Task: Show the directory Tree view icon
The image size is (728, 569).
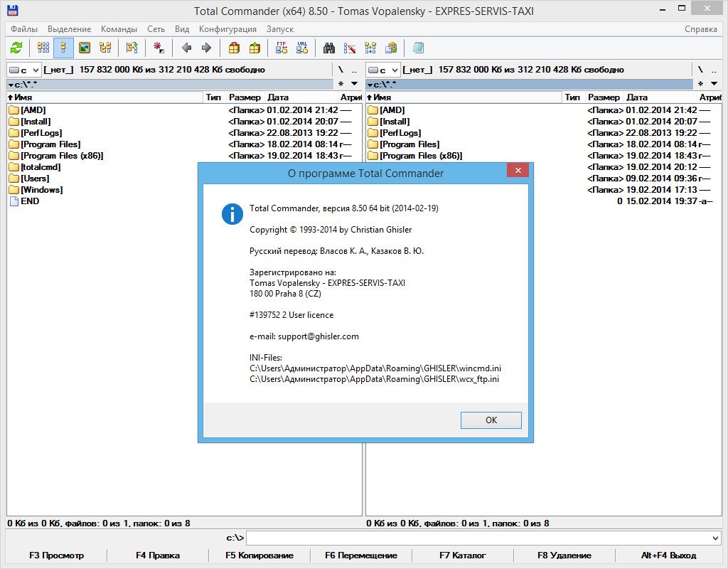Action: coord(105,48)
